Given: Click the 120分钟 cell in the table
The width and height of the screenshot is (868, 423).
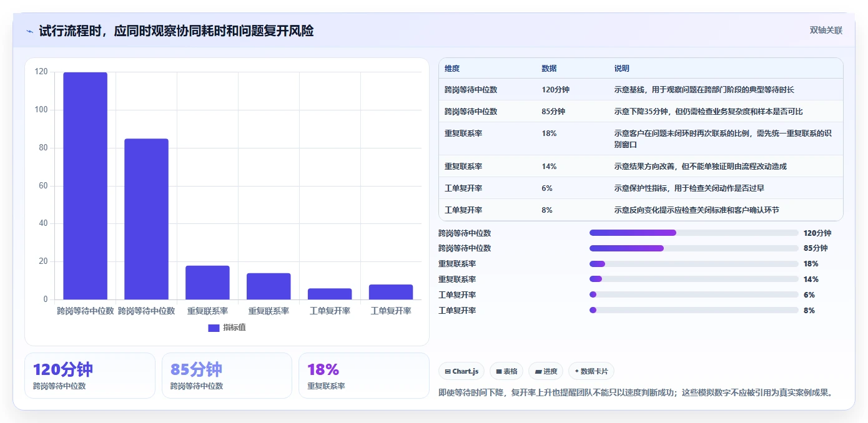Looking at the screenshot, I should [x=556, y=90].
